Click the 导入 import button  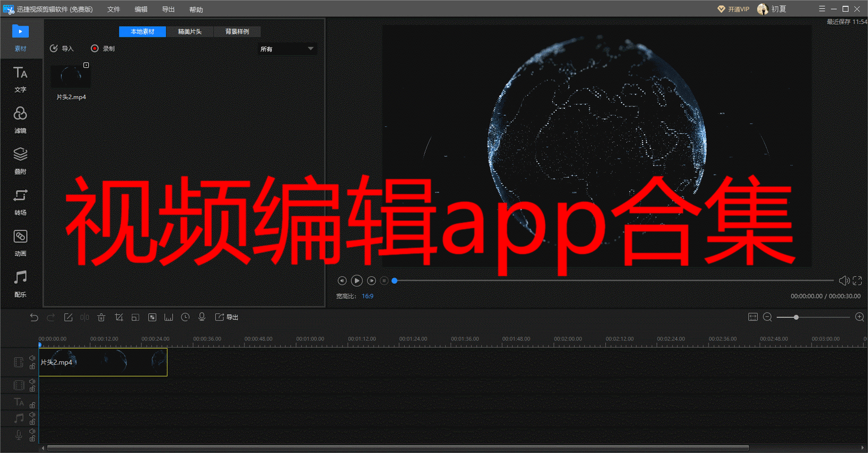[x=62, y=49]
